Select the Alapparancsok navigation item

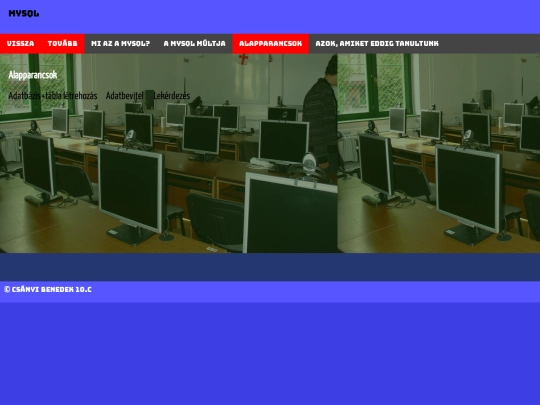point(271,43)
